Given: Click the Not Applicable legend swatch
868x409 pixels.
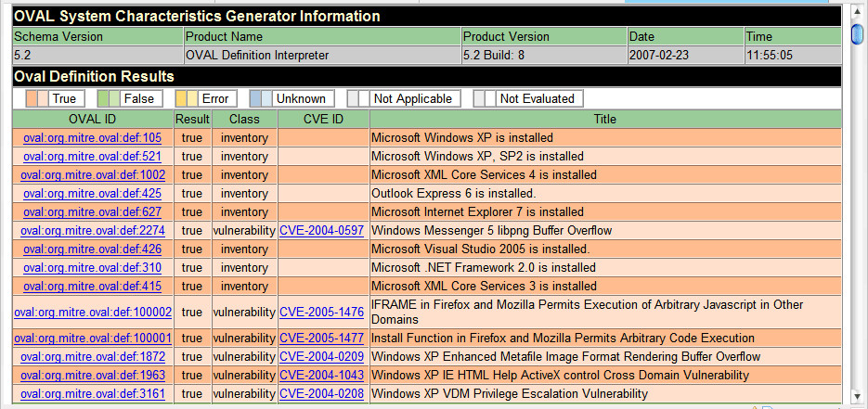Looking at the screenshot, I should [x=358, y=99].
